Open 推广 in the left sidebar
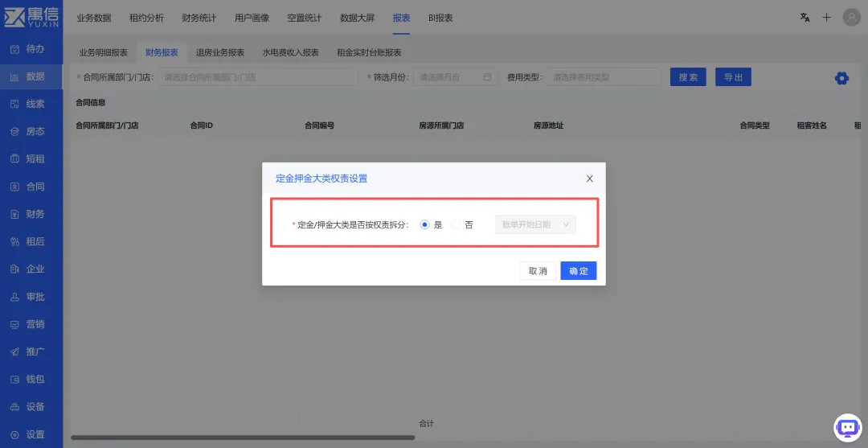The image size is (868, 448). click(31, 351)
